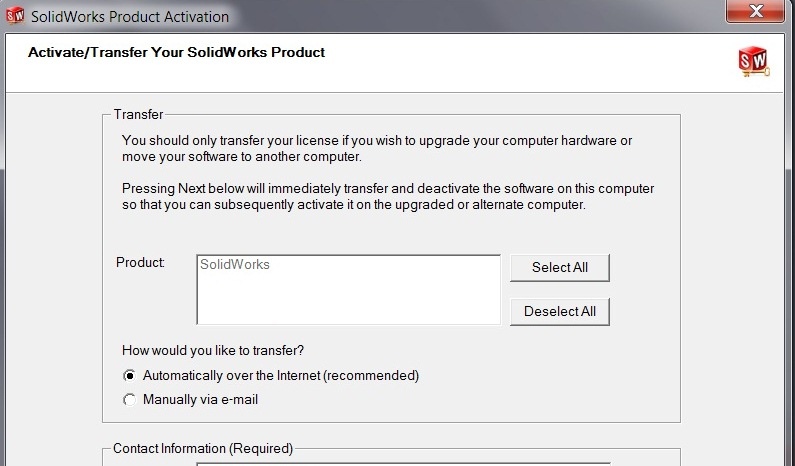Click the Automatically over the Internet (recommended) label text

point(281,376)
